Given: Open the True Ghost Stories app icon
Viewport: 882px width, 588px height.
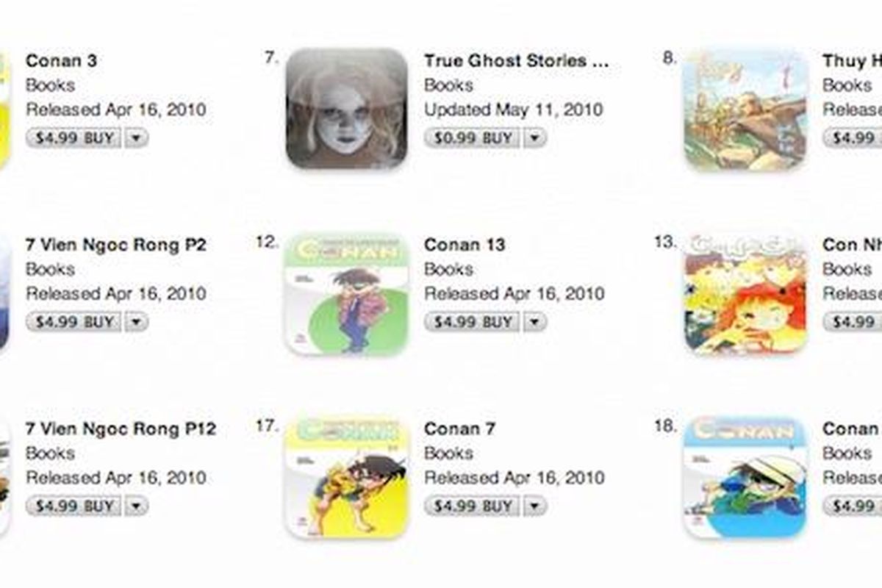Looking at the screenshot, I should [346, 109].
